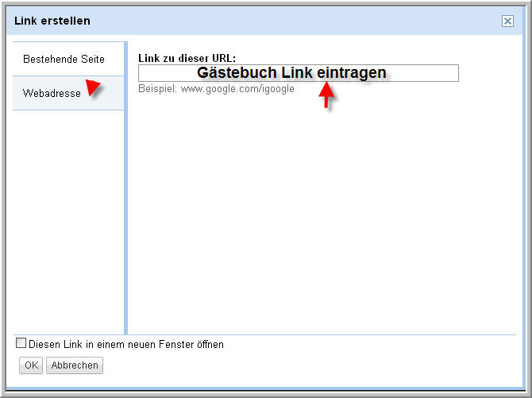Click the 'Link zu dieser URL:' label
This screenshot has height=398, width=532.
coord(187,59)
